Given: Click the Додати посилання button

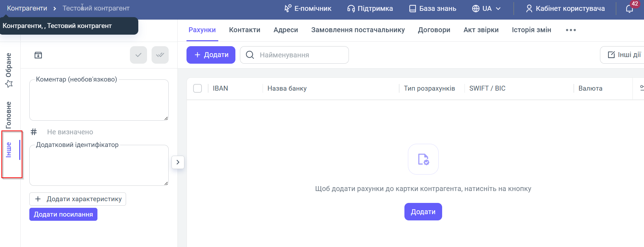Looking at the screenshot, I should (x=63, y=214).
